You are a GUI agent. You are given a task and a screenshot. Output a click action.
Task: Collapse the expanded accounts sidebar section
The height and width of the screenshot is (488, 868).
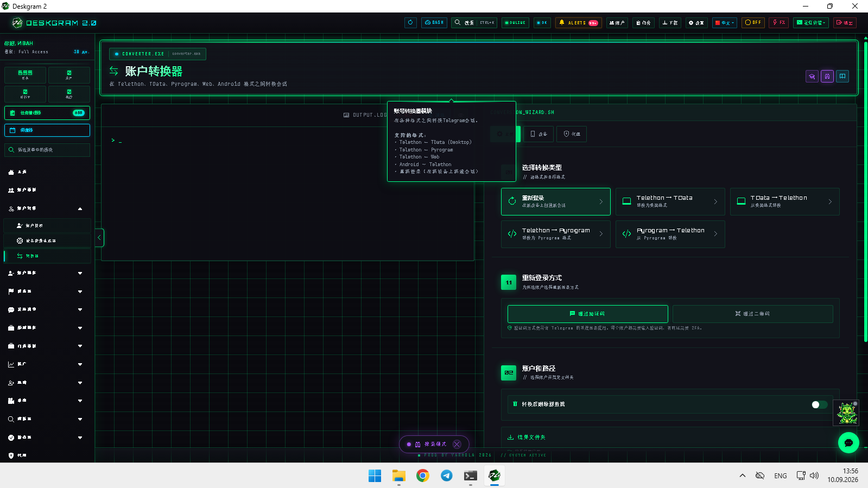click(x=47, y=208)
